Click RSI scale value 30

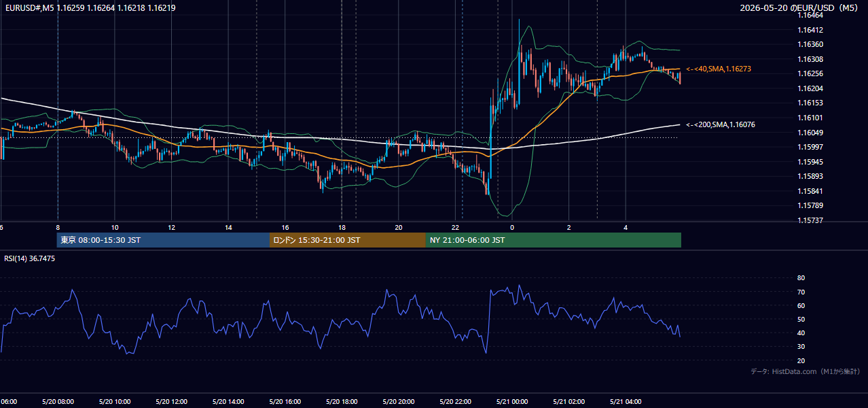(x=801, y=346)
